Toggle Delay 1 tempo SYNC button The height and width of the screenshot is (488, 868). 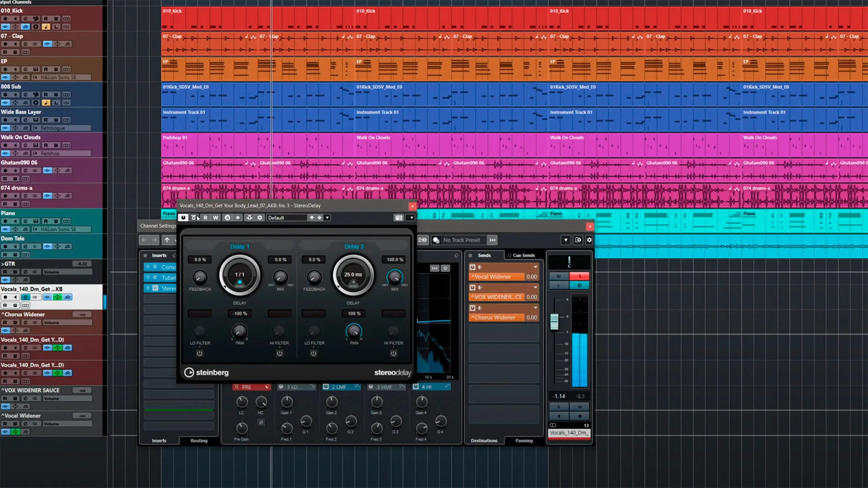coord(240,283)
